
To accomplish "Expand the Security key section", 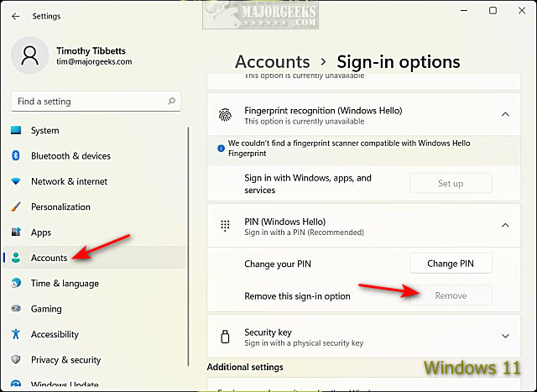I will click(505, 336).
